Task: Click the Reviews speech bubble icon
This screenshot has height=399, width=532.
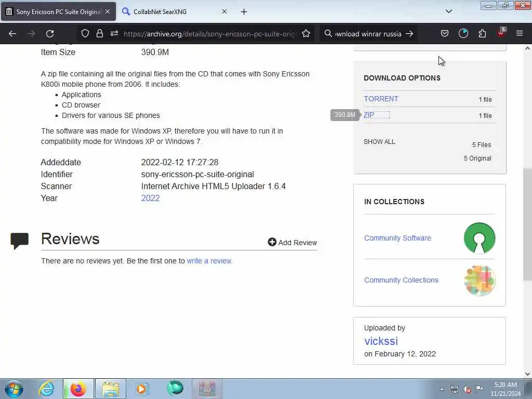Action: 19,241
